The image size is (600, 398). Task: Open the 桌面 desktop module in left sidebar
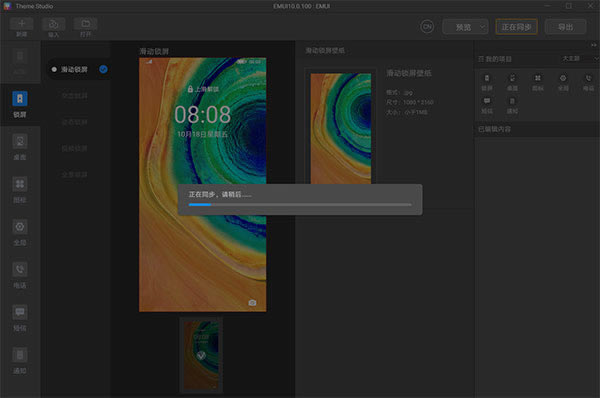[20, 147]
